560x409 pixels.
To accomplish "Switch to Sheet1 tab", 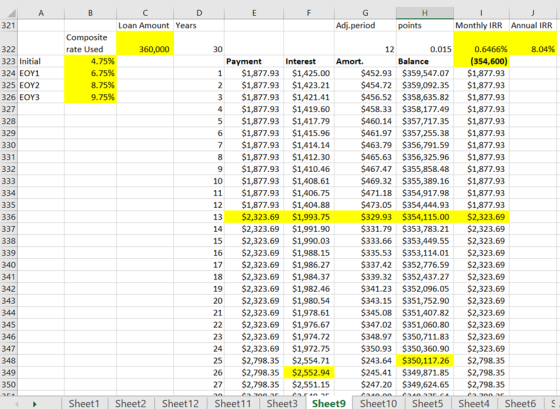I will 84,404.
